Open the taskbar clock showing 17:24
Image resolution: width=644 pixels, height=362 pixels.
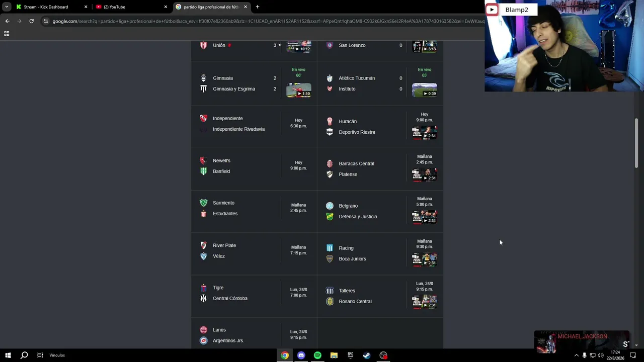coord(616,355)
